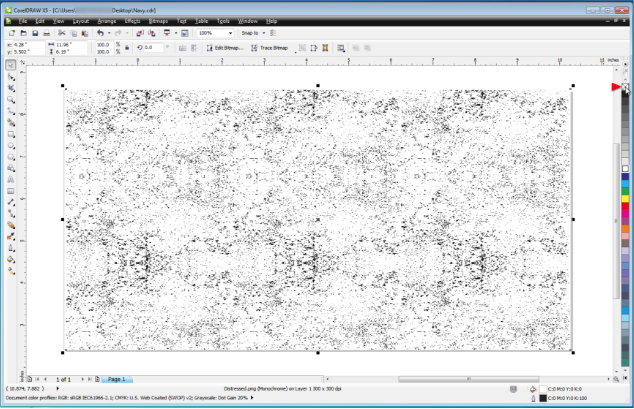
Task: Select the Smart Fill tool
Action: click(x=11, y=122)
